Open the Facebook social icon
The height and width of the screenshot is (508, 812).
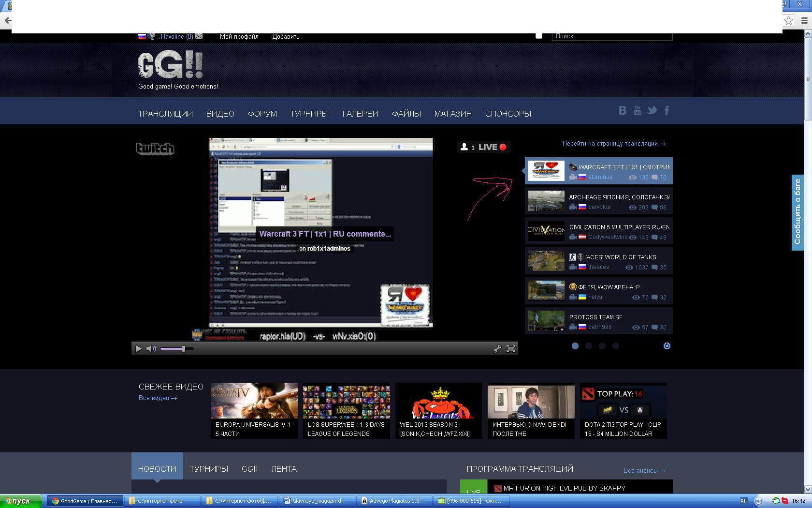[x=667, y=111]
